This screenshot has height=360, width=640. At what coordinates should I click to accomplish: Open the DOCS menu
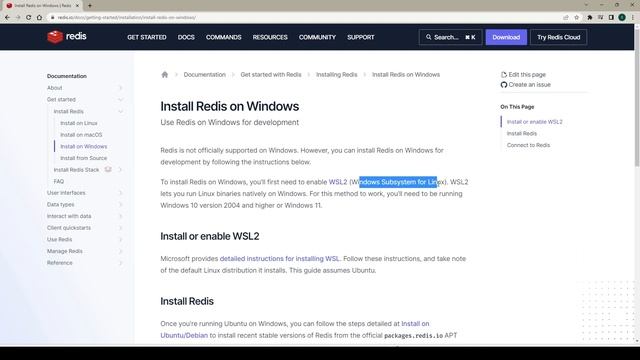pyautogui.click(x=186, y=37)
